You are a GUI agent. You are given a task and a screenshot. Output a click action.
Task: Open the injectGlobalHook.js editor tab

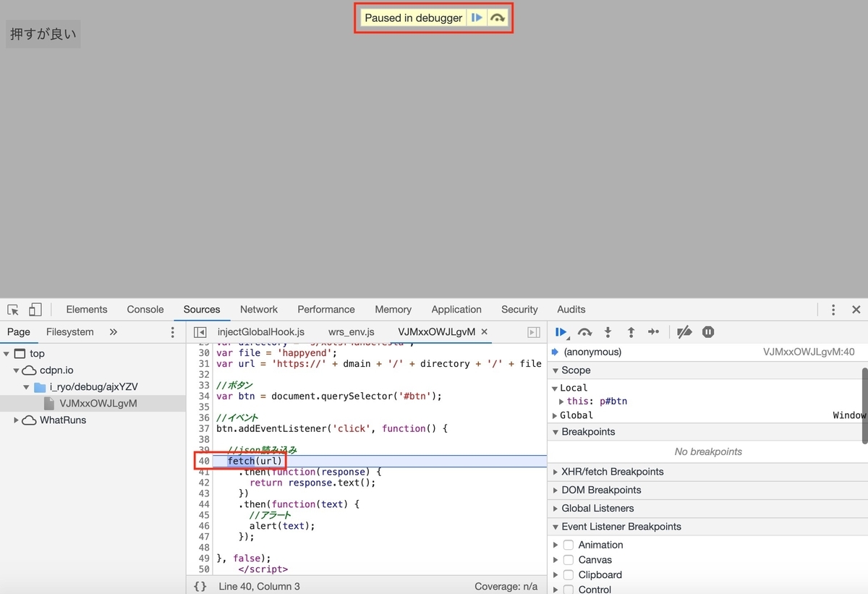click(261, 332)
